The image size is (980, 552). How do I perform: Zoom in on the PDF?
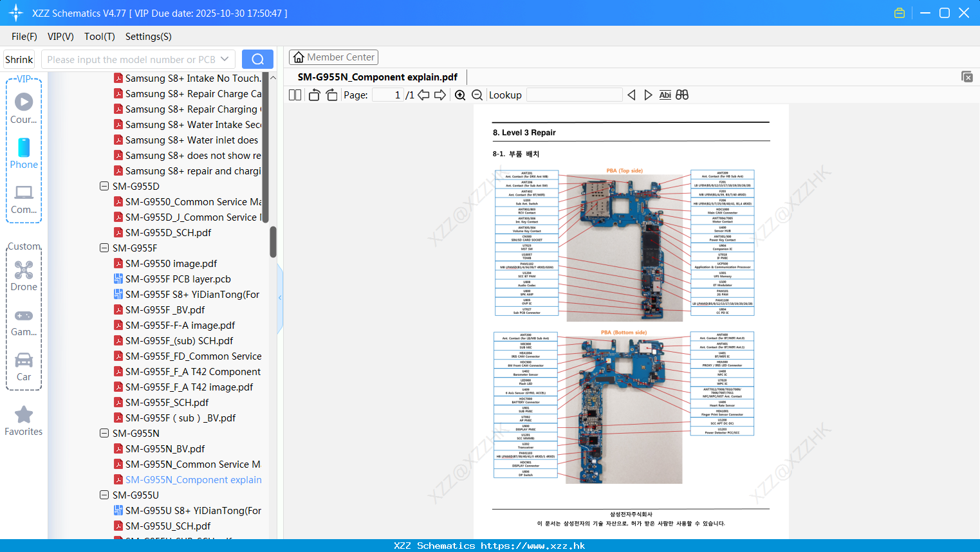460,95
